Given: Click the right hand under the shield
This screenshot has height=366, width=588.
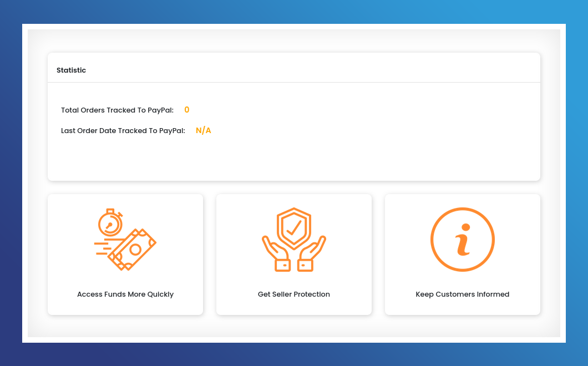Looking at the screenshot, I should point(311,255).
